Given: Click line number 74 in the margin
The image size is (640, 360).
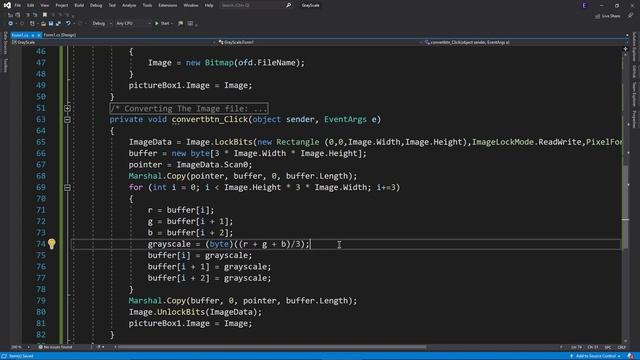Looking at the screenshot, I should pyautogui.click(x=41, y=244).
